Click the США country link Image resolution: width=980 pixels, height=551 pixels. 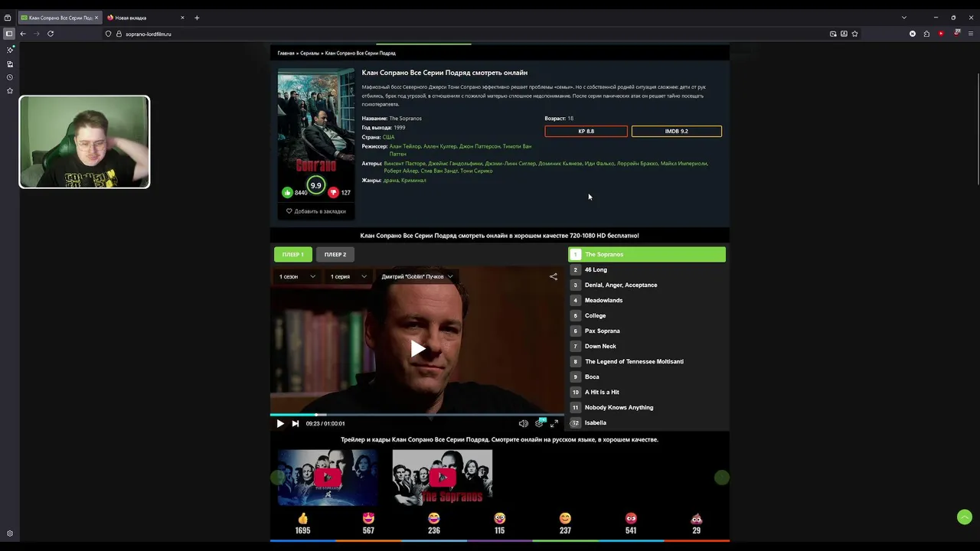388,137
